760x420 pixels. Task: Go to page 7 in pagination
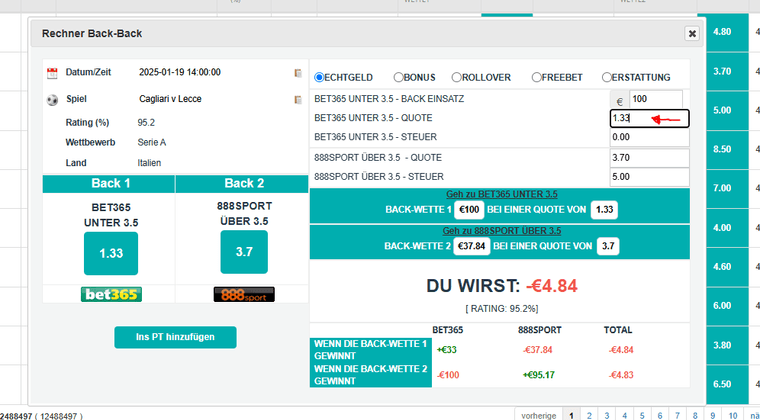677,415
